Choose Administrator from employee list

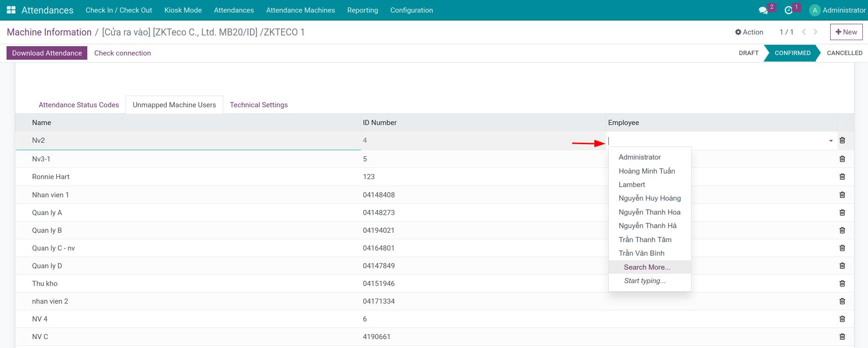[649, 157]
